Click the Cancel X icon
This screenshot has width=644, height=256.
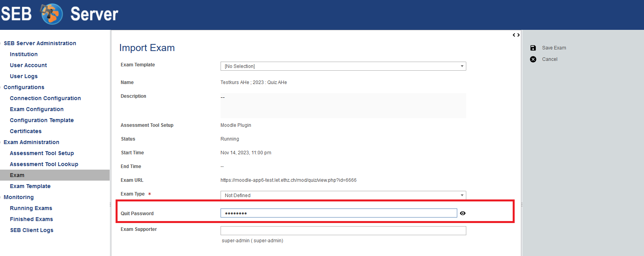(x=533, y=59)
